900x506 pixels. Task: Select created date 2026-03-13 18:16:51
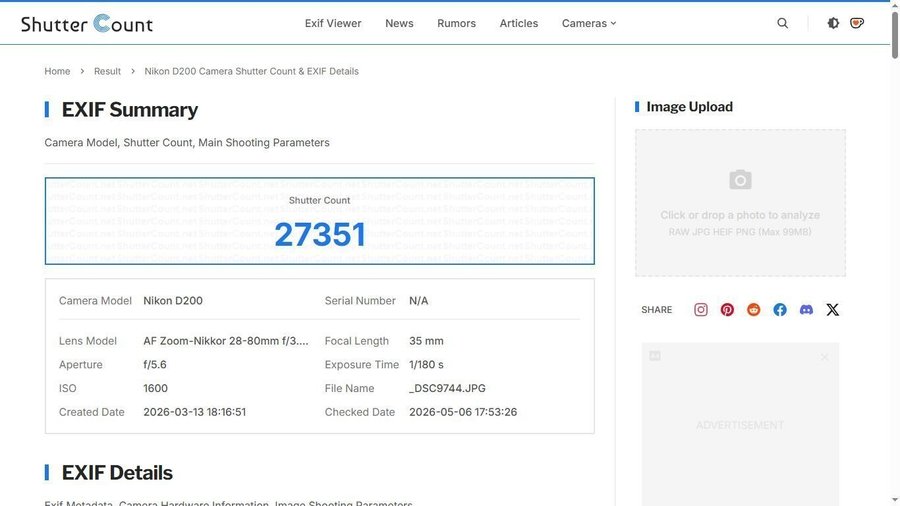point(195,412)
